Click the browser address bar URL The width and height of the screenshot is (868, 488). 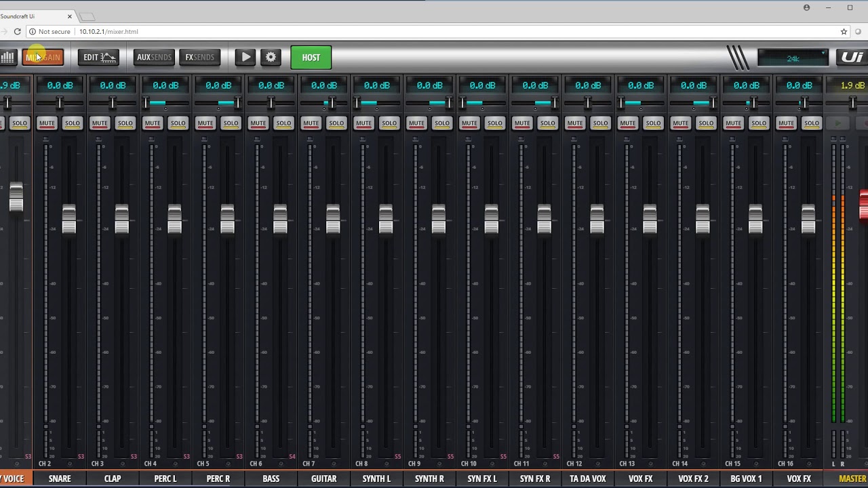click(x=108, y=31)
